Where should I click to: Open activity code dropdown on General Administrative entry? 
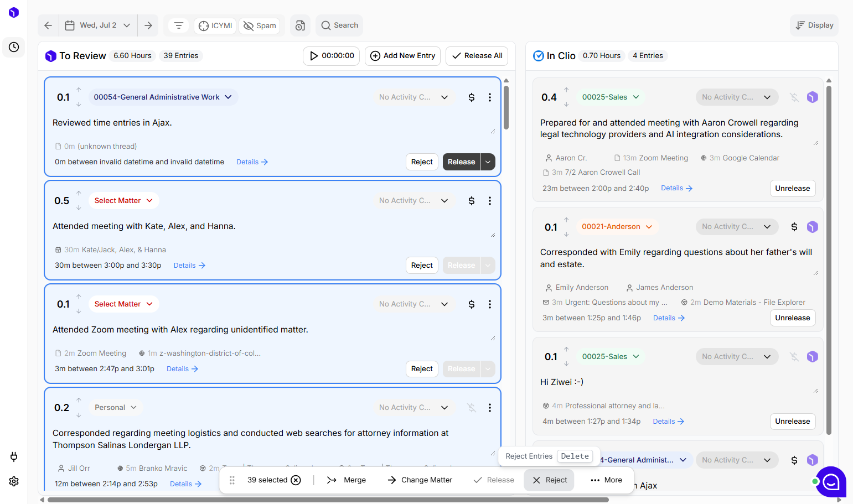[413, 97]
